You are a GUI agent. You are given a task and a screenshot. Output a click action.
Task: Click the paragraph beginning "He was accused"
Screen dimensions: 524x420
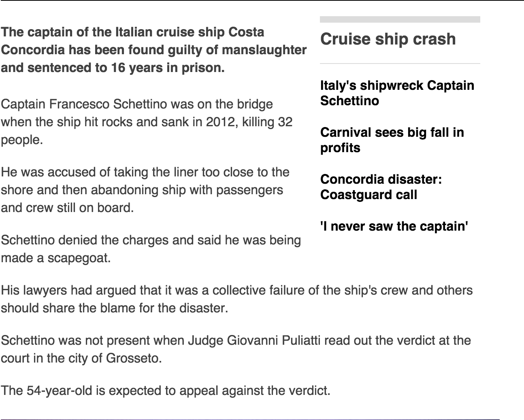[145, 190]
